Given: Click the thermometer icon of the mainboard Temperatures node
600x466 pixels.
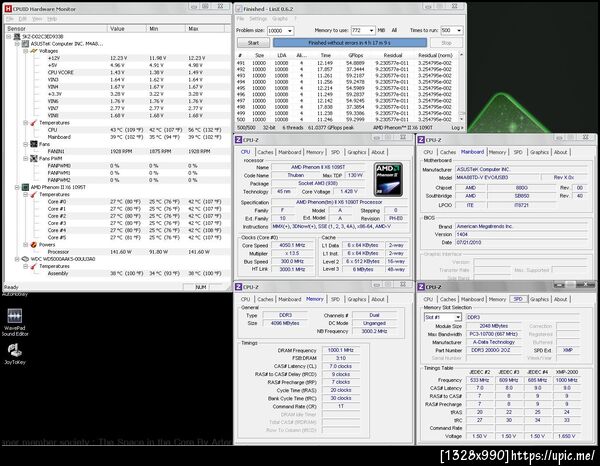Looking at the screenshot, I should click(x=34, y=123).
